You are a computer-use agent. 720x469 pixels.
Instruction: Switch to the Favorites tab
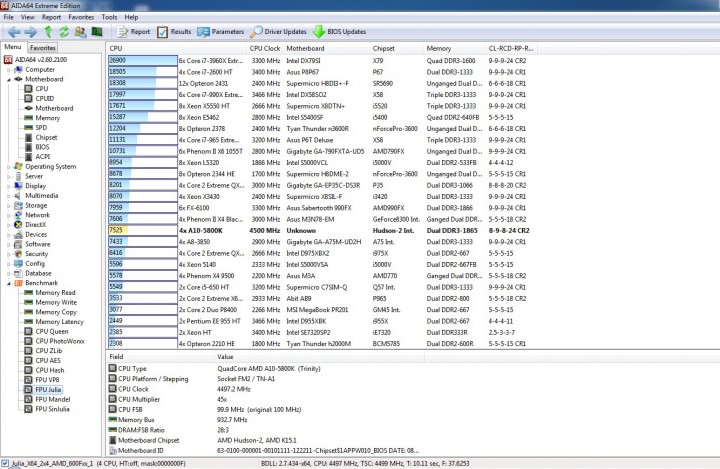[43, 48]
